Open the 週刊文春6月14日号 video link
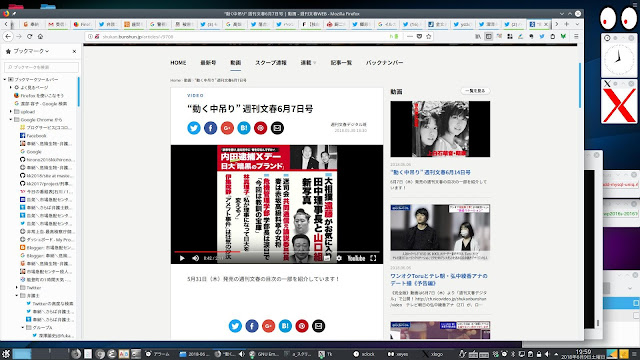 pyautogui.click(x=431, y=172)
